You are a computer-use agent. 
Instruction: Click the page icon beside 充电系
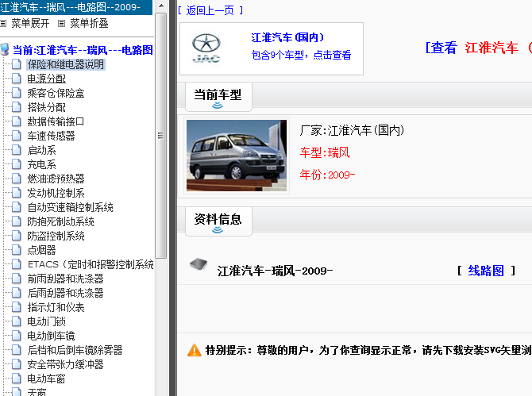17,164
